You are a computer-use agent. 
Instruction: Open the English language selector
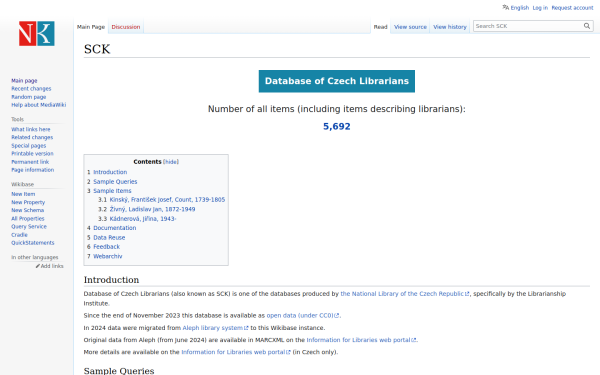pos(520,8)
